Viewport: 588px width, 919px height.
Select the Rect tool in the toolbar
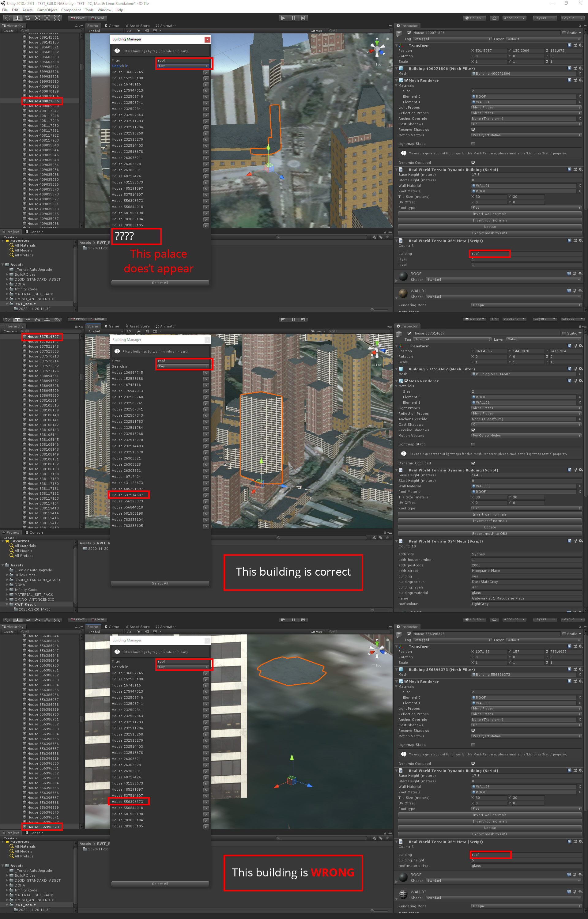tap(47, 18)
